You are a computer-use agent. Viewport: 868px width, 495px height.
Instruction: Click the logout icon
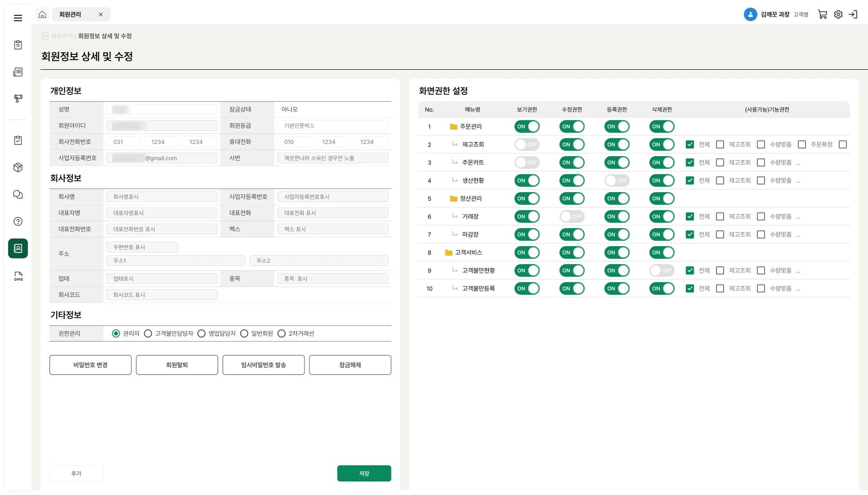853,14
